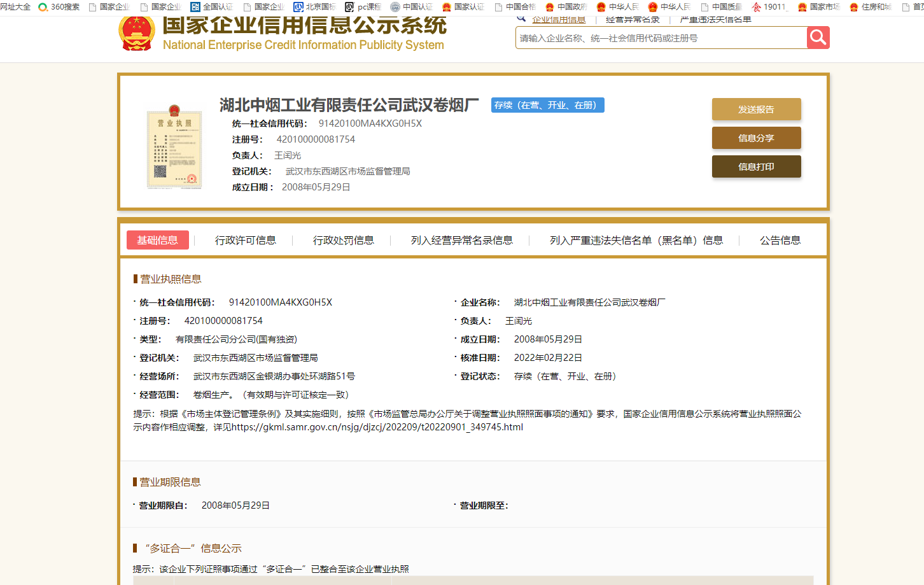Click the national emblem site logo
This screenshot has height=585, width=924.
tap(137, 34)
